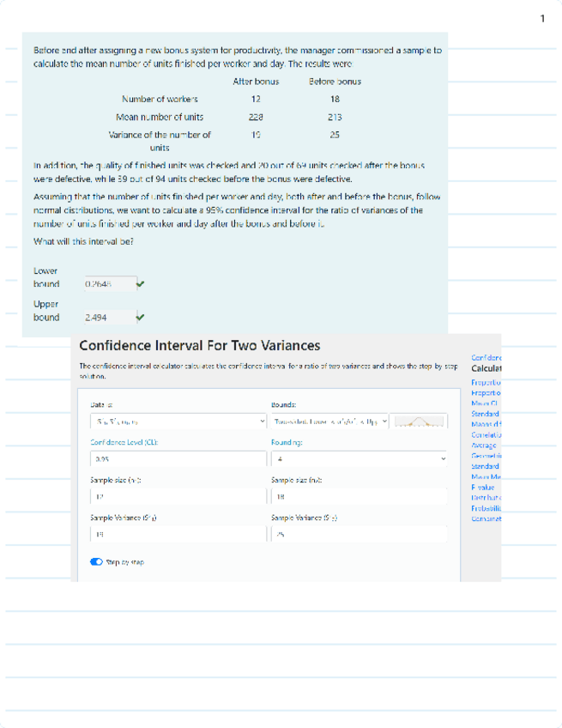Click the Sample size n2 input field
562x728 pixels.
tap(360, 496)
